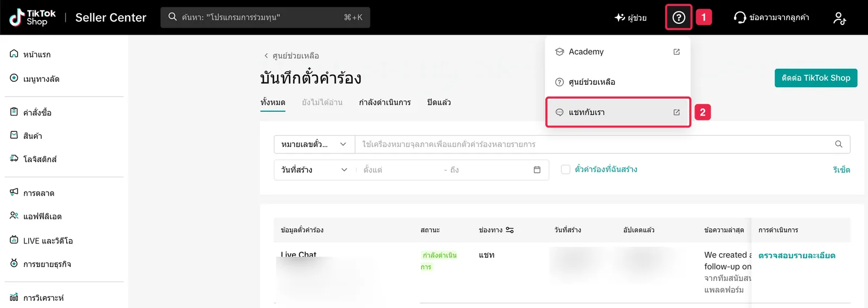Click ศูนย์ช่วยเหลือ breadcrumb link
This screenshot has width=868, height=308.
tap(296, 55)
